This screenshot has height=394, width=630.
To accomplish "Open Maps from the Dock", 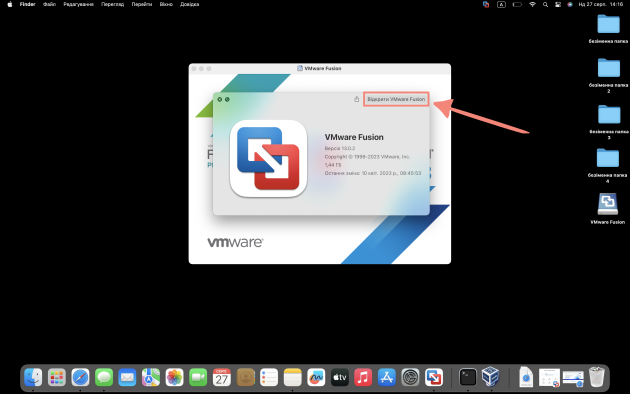I will 151,378.
